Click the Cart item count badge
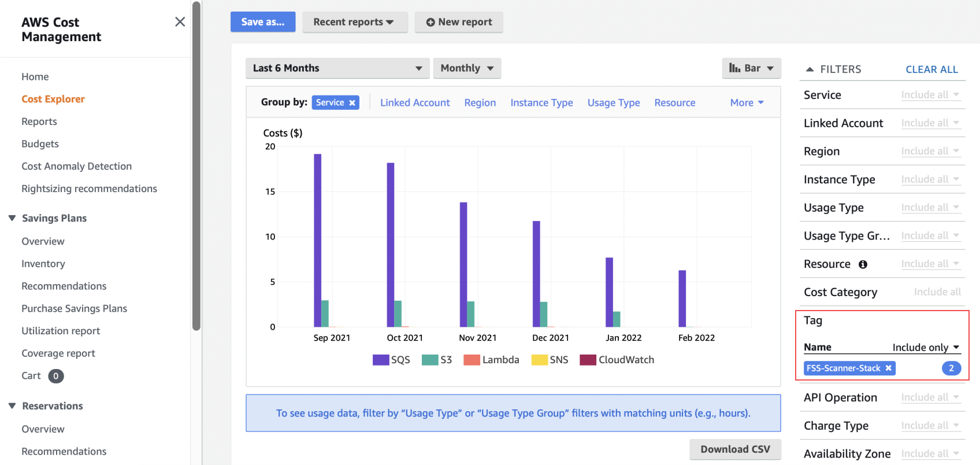 56,376
